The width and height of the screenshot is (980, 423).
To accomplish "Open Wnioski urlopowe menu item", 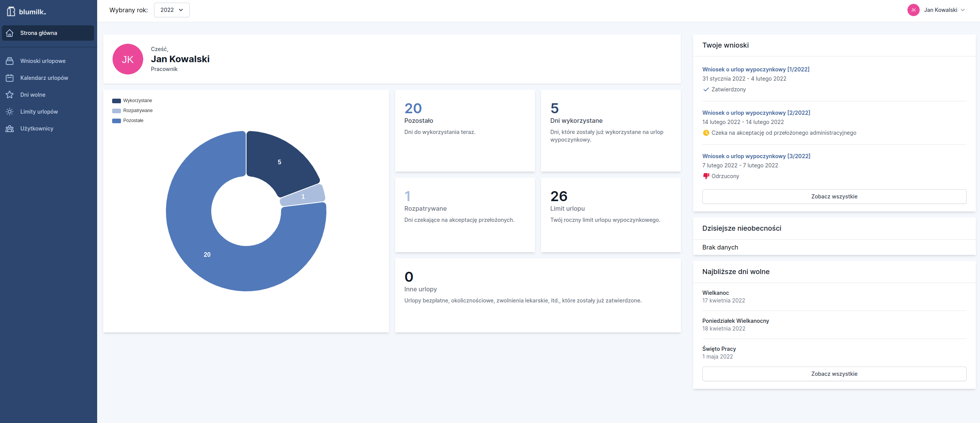I will click(43, 61).
